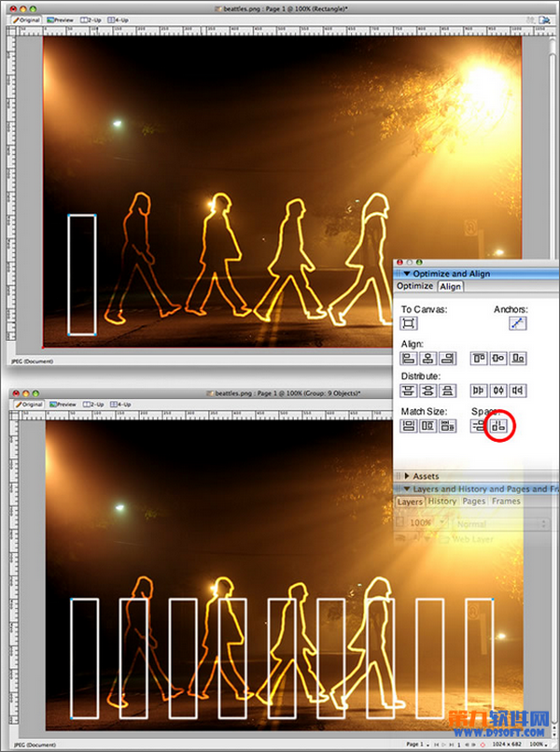
Task: Align selected objects to top edge
Action: pos(479,358)
